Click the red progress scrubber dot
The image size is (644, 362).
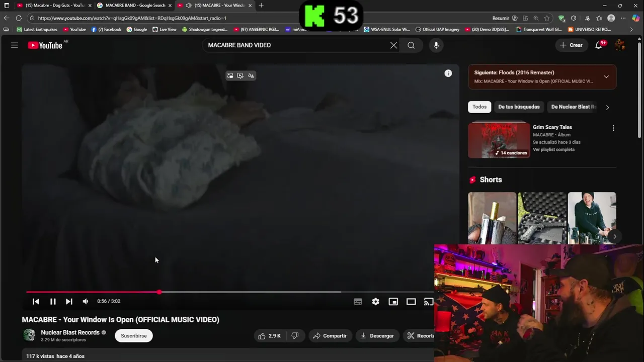tap(159, 292)
